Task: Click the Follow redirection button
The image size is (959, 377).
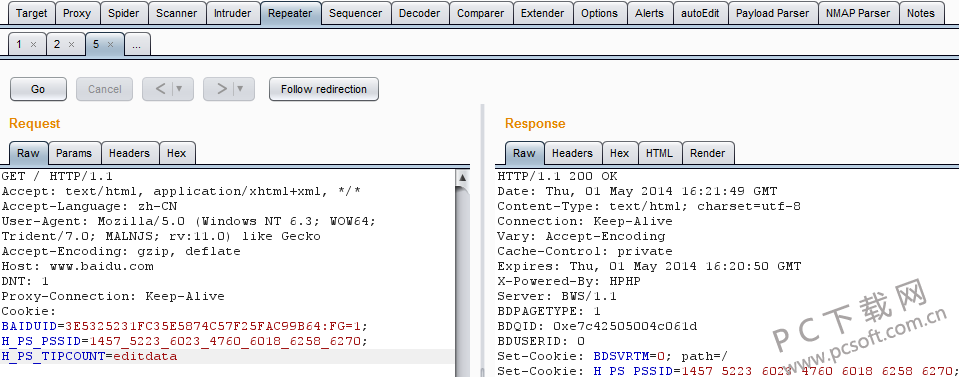Action: coord(324,89)
